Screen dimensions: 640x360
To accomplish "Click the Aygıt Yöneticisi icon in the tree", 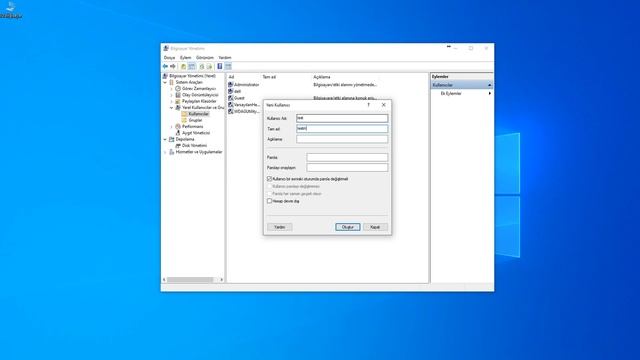I will coord(178,133).
